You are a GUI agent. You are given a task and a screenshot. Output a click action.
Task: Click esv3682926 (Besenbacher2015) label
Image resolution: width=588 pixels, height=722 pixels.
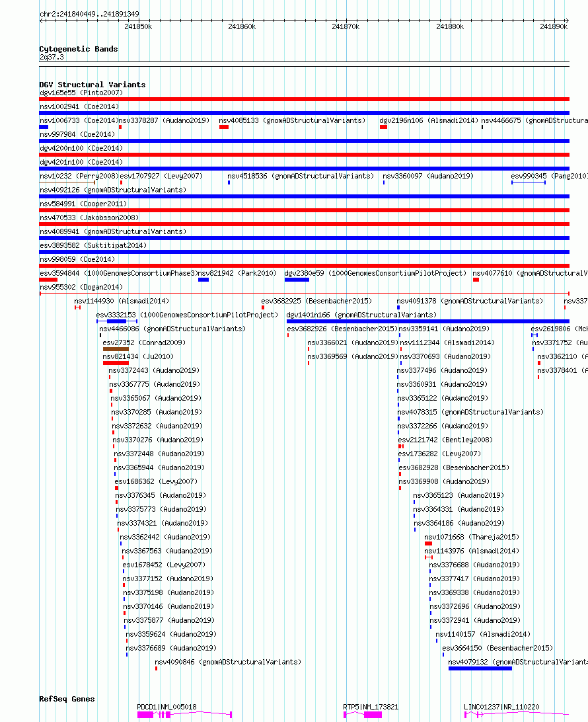342,329
